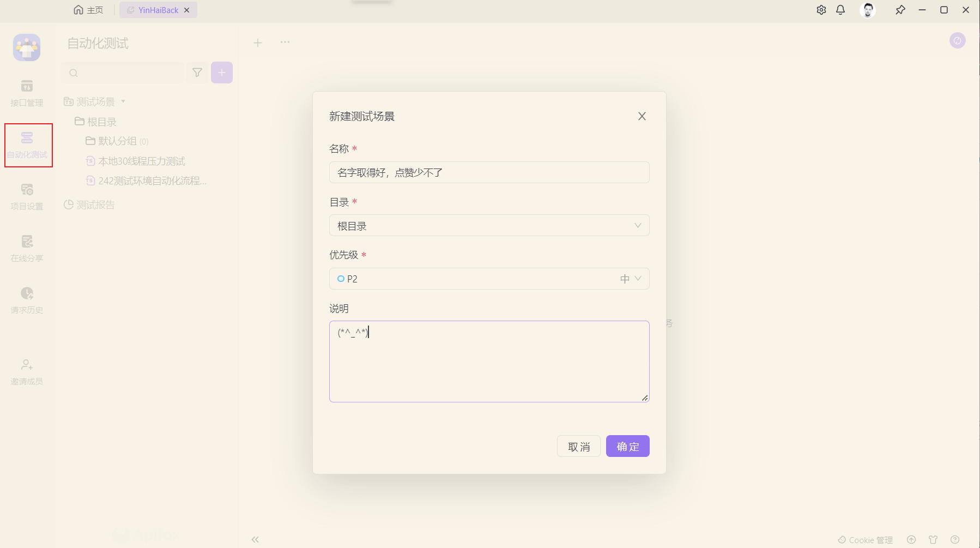
Task: Click the 说明 text area
Action: [489, 362]
